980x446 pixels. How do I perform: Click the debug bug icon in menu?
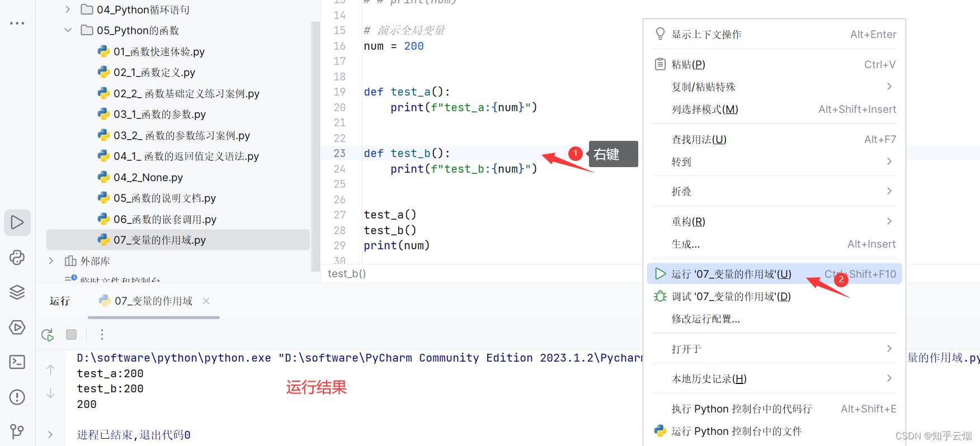660,296
